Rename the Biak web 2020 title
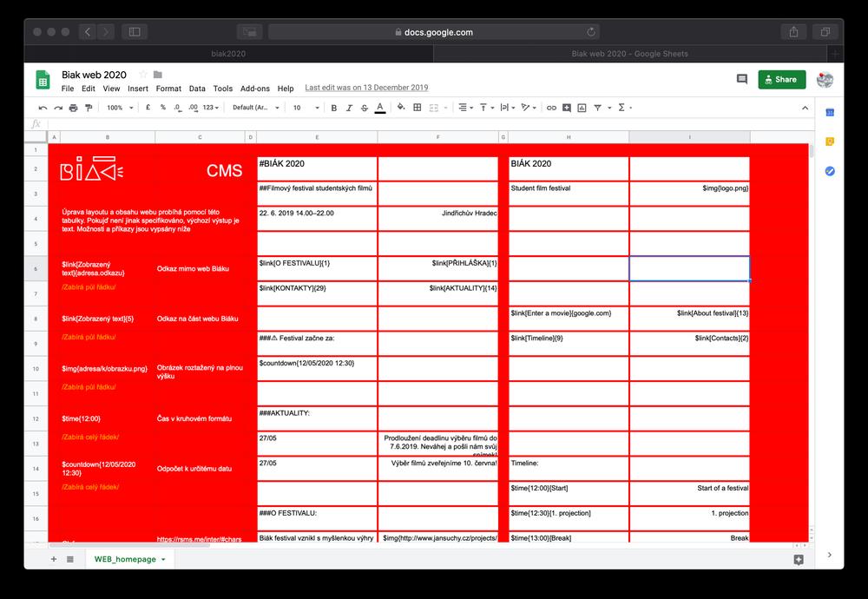 94,75
